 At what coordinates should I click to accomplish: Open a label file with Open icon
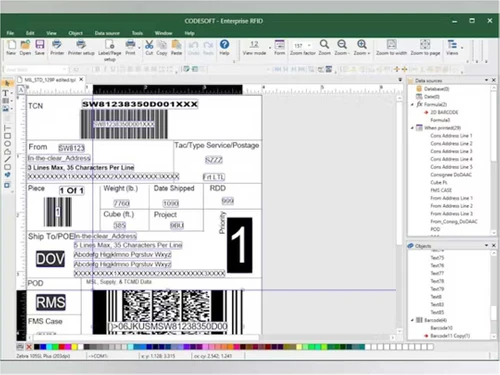pyautogui.click(x=25, y=44)
